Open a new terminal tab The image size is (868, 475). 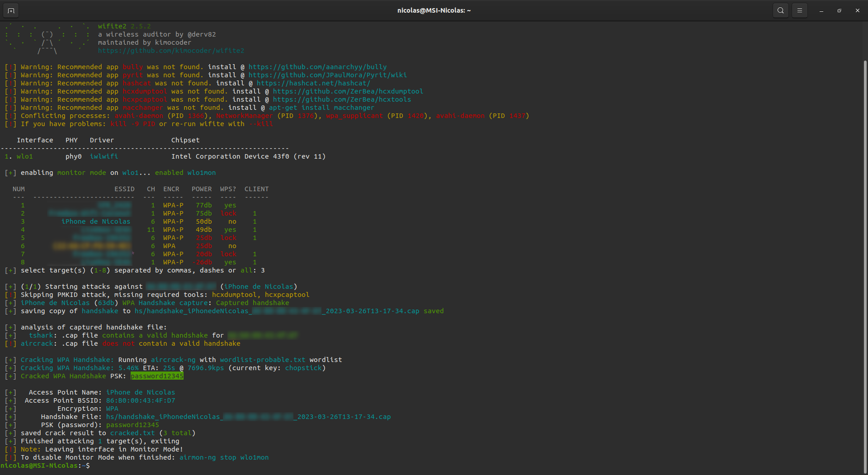coord(11,10)
